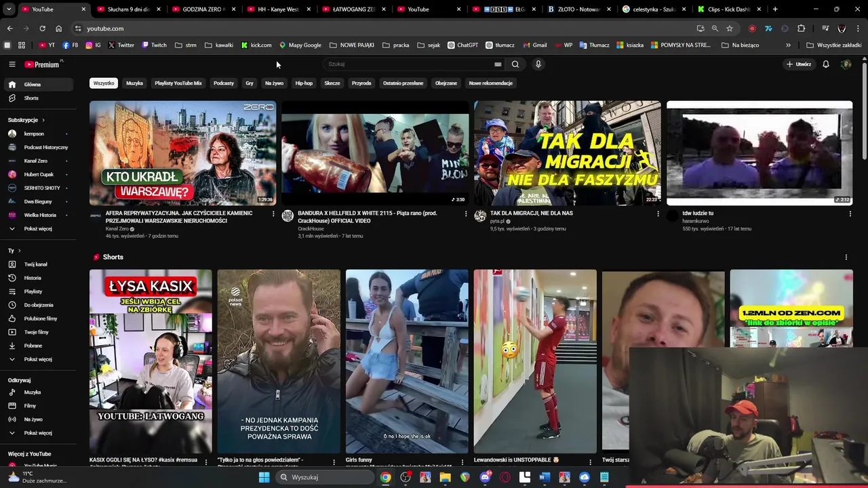Open the notifications bell
Image resolution: width=868 pixels, height=488 pixels.
click(826, 64)
